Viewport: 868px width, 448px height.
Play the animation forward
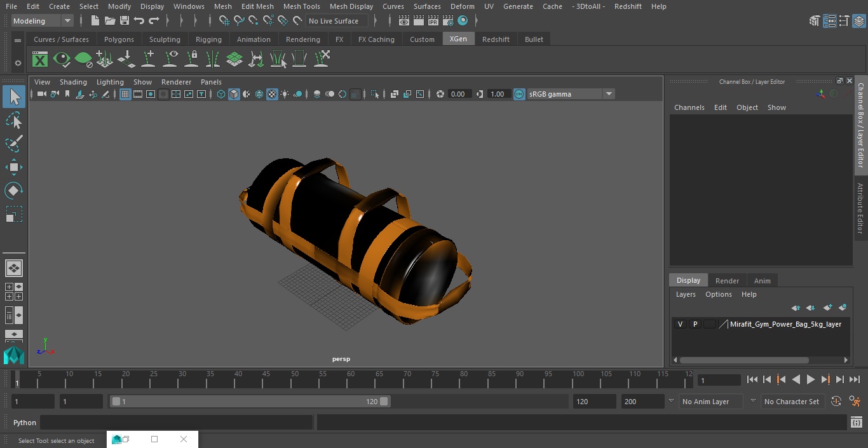click(x=811, y=379)
